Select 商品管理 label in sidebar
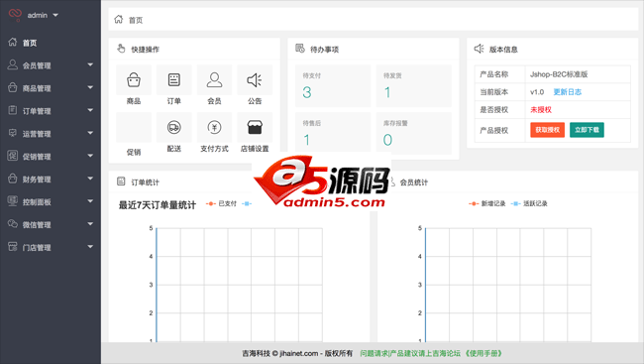644x364 pixels. pos(37,88)
